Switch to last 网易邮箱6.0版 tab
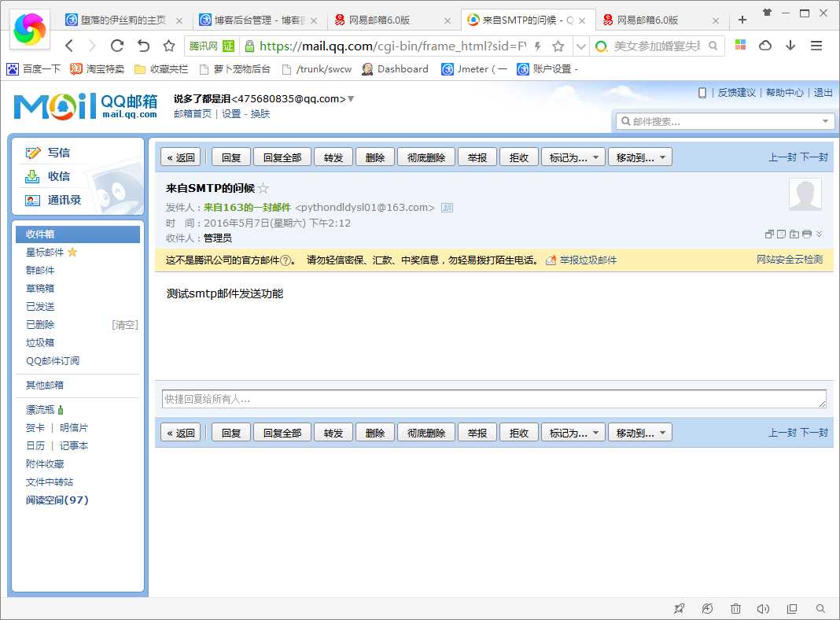 (x=661, y=20)
